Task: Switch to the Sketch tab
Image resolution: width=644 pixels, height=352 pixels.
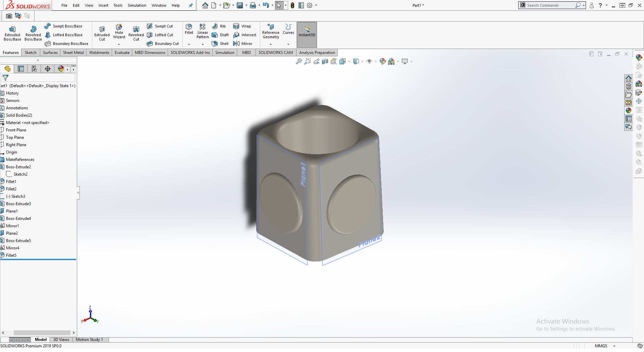Action: click(31, 53)
